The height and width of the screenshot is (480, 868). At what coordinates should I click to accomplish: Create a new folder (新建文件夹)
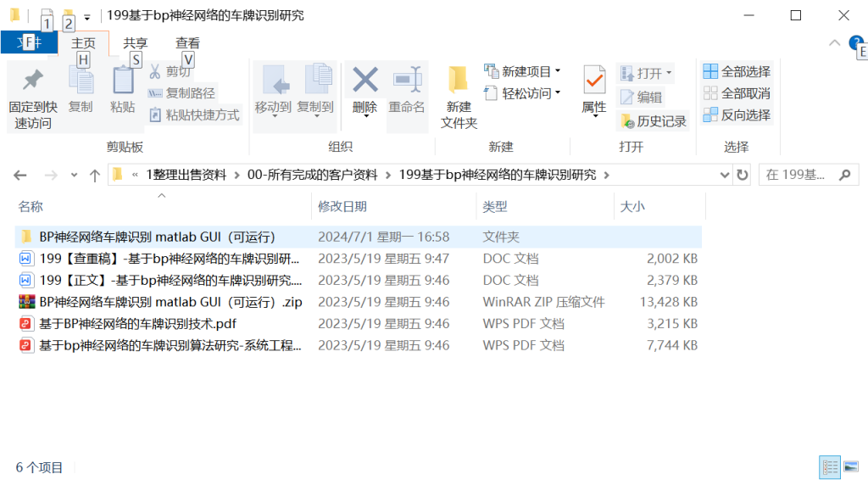pos(459,98)
